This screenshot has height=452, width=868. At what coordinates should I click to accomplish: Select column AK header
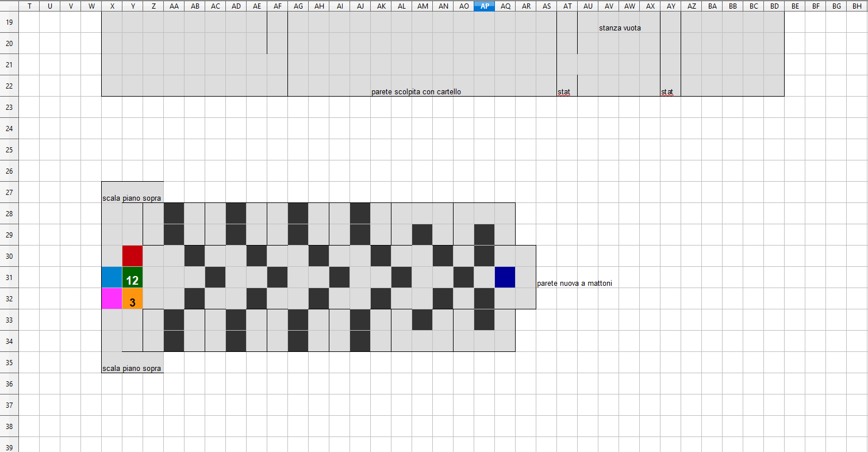click(x=381, y=6)
